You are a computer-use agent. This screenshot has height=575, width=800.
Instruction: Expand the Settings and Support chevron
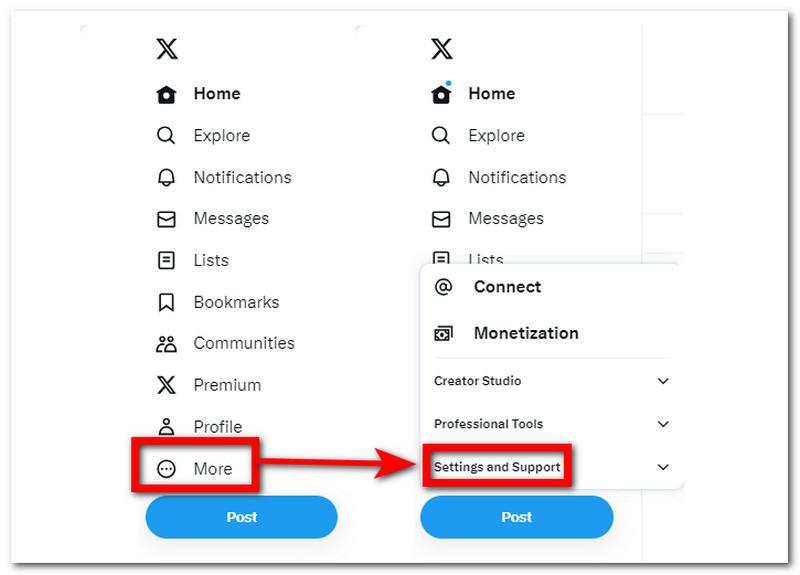[x=663, y=467]
